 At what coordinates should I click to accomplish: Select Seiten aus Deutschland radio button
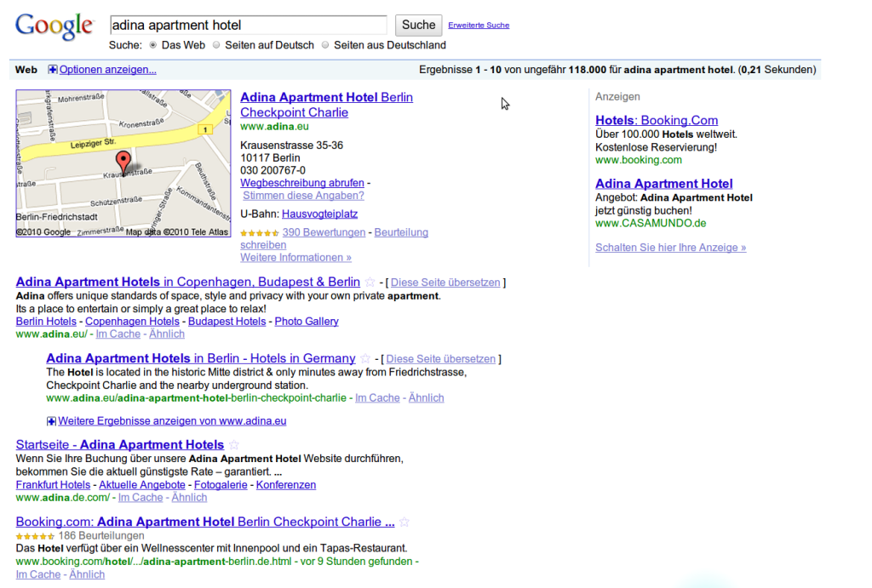[325, 45]
